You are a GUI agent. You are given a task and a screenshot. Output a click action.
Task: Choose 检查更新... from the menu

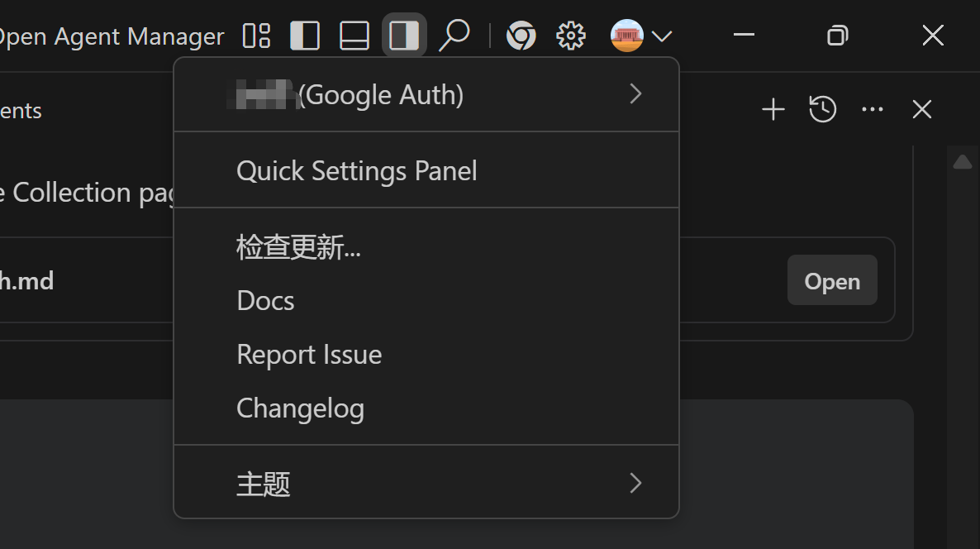click(298, 247)
